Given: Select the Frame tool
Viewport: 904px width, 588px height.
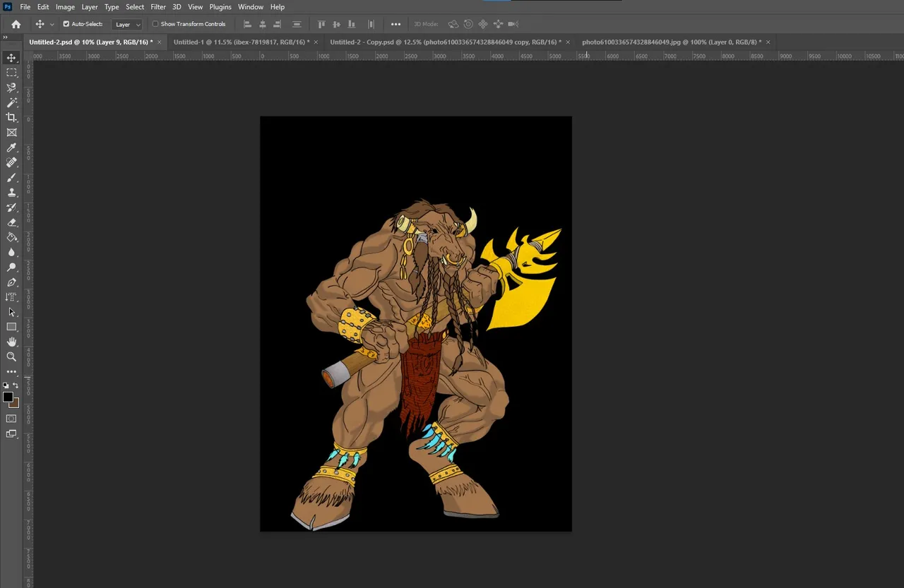Looking at the screenshot, I should 11,132.
